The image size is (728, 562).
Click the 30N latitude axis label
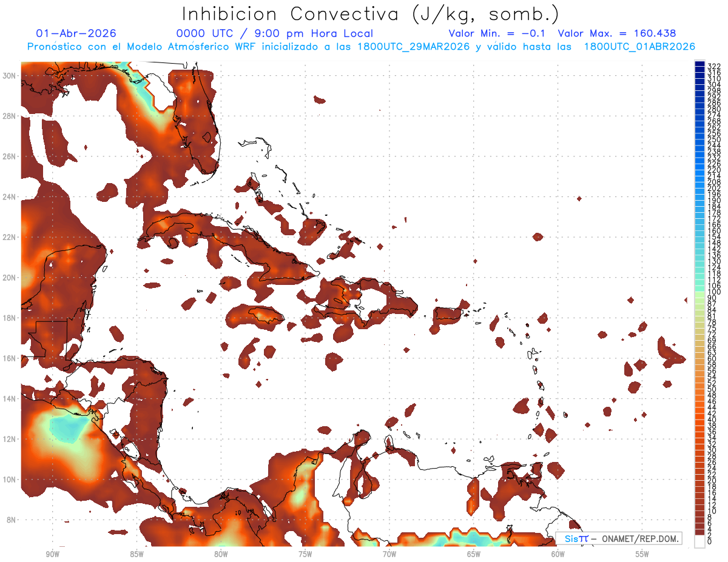(9, 75)
